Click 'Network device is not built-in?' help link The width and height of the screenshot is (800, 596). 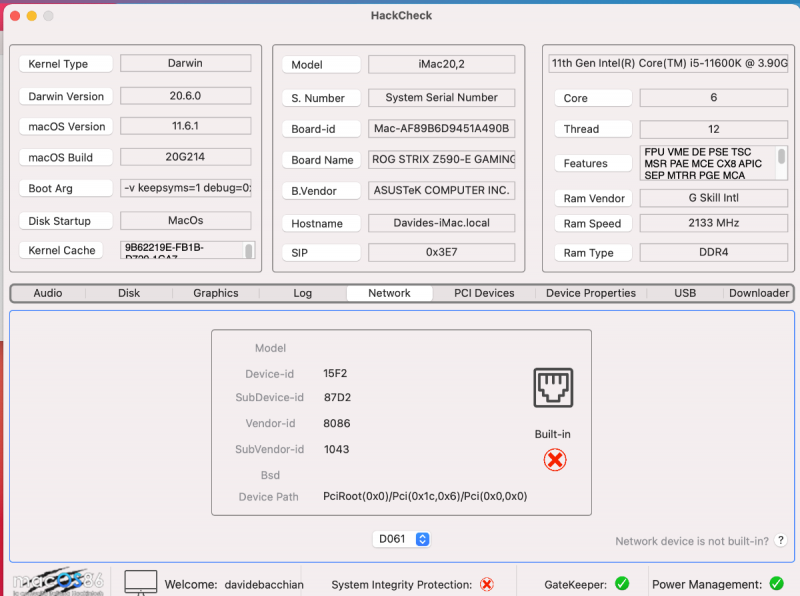[x=692, y=541]
